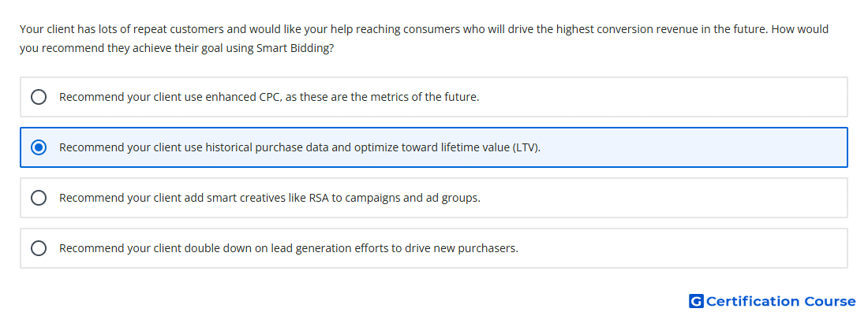Click the 'smart creatives like RSA' answer sentence
Screen dimensions: 868x316
click(x=270, y=198)
